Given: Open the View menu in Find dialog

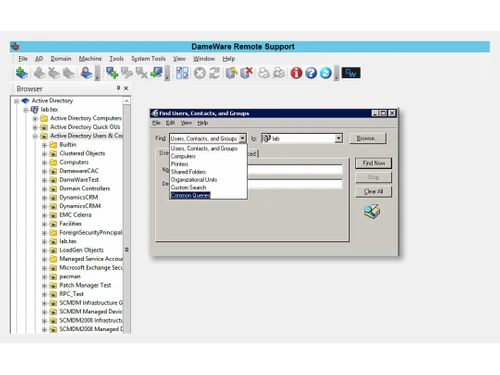Looking at the screenshot, I should pos(186,123).
